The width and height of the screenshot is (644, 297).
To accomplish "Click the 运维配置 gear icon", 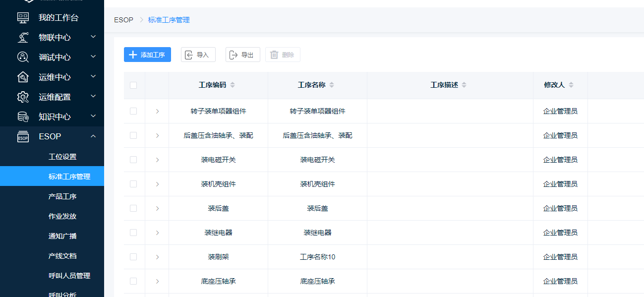I will [x=23, y=97].
